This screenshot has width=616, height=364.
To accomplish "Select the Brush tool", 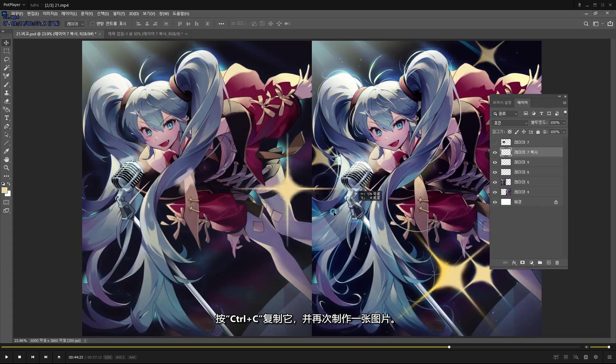I will point(6,85).
